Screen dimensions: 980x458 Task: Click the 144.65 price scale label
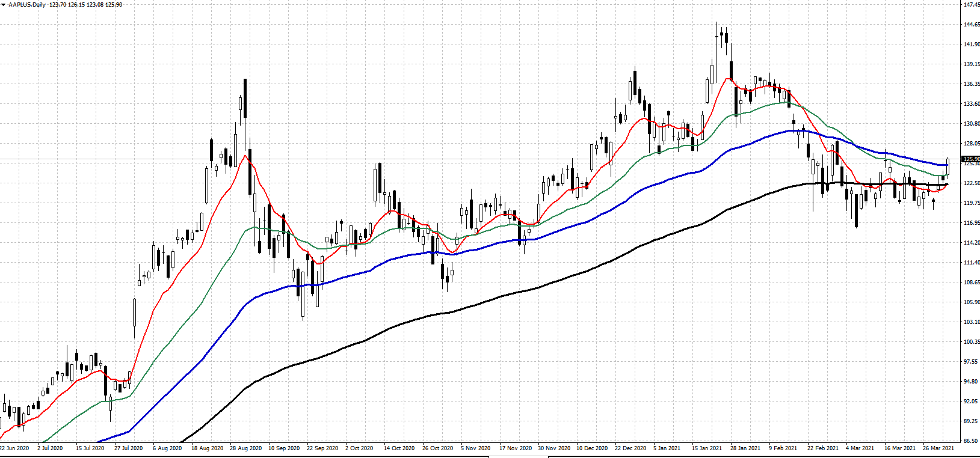[x=971, y=25]
